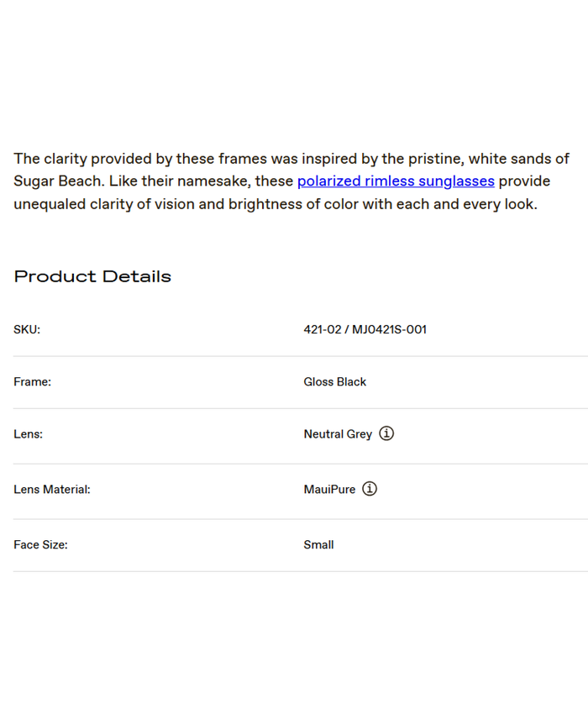588x714 pixels.
Task: Click the words Sugar Beach in the description
Action: [54, 181]
